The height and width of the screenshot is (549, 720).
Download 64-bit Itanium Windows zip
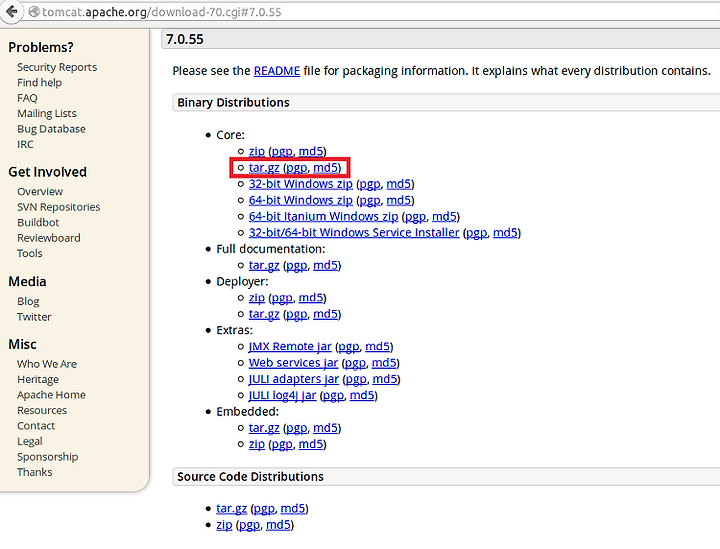click(323, 217)
